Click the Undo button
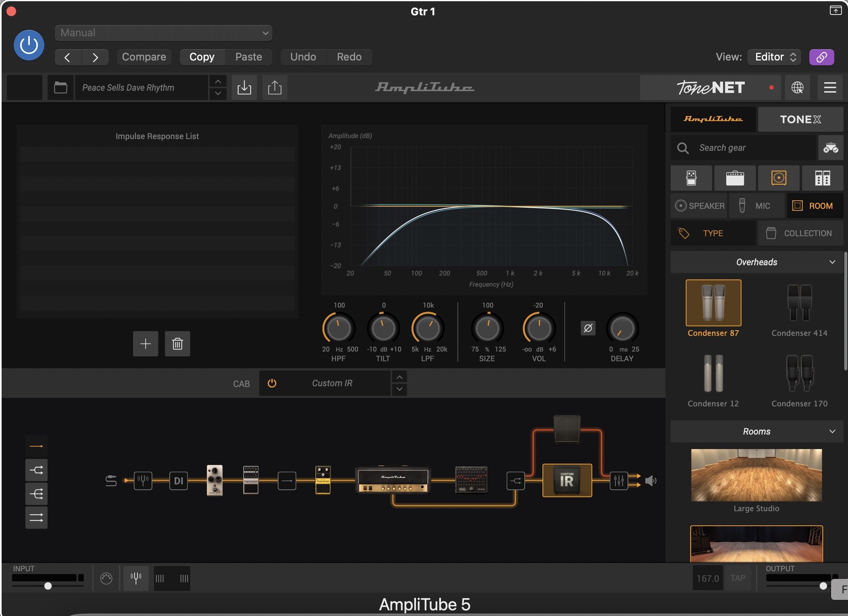 (303, 57)
